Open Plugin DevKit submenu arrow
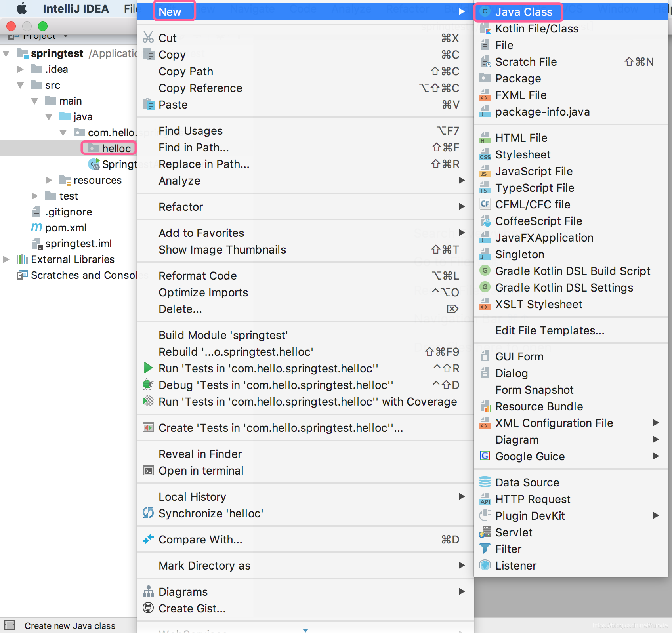 (x=656, y=515)
